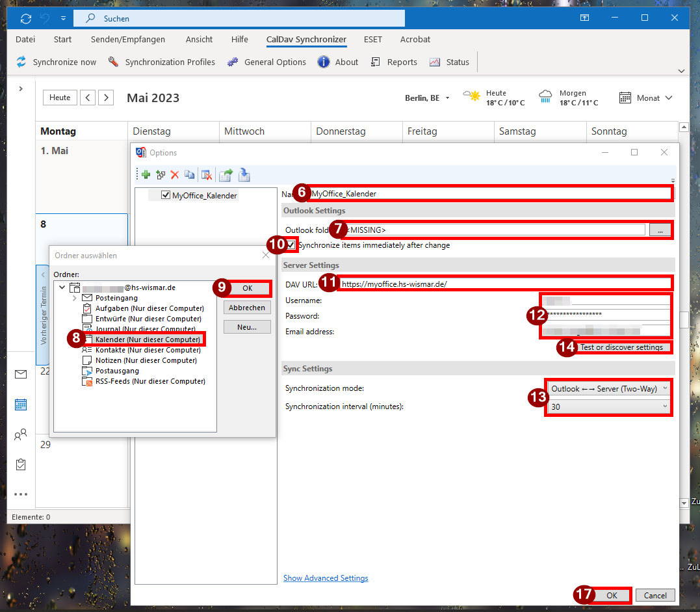Image resolution: width=700 pixels, height=612 pixels.
Task: Open the Status ribbon button
Action: (x=449, y=62)
